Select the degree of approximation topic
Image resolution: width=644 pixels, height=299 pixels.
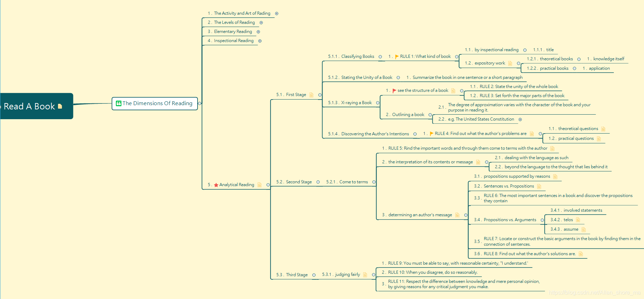514,107
